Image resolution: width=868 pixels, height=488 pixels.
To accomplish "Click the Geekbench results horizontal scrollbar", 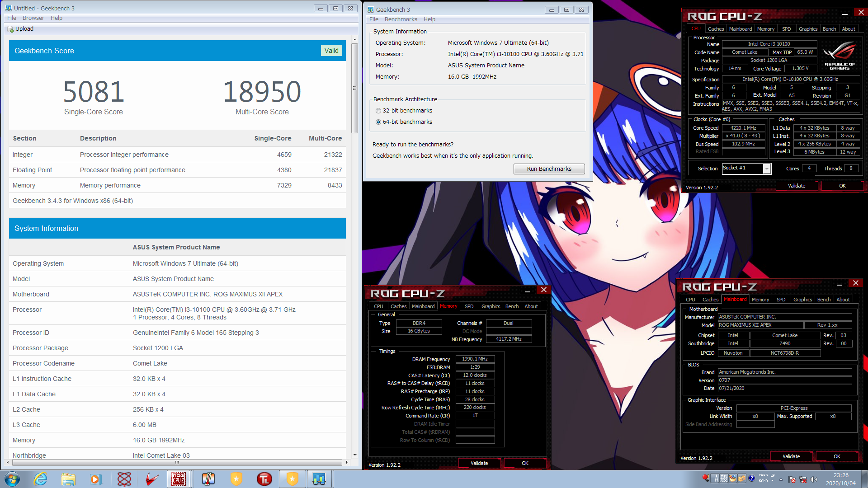I will 177,462.
